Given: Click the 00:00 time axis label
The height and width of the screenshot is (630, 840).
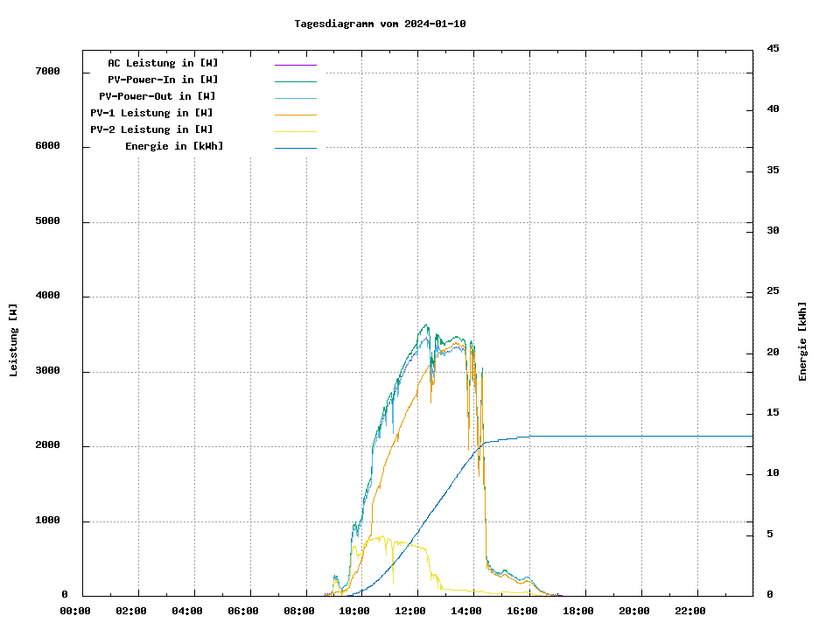Looking at the screenshot, I should click(x=75, y=611).
